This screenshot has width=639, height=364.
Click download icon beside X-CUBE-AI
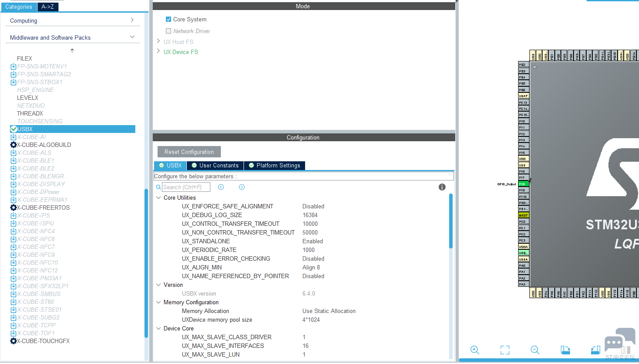point(14,137)
